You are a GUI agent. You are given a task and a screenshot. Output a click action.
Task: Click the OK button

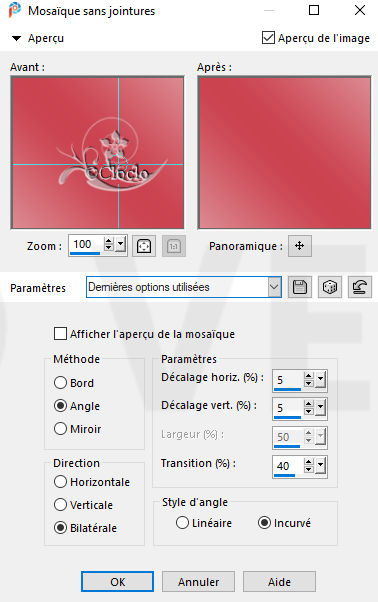click(x=117, y=582)
